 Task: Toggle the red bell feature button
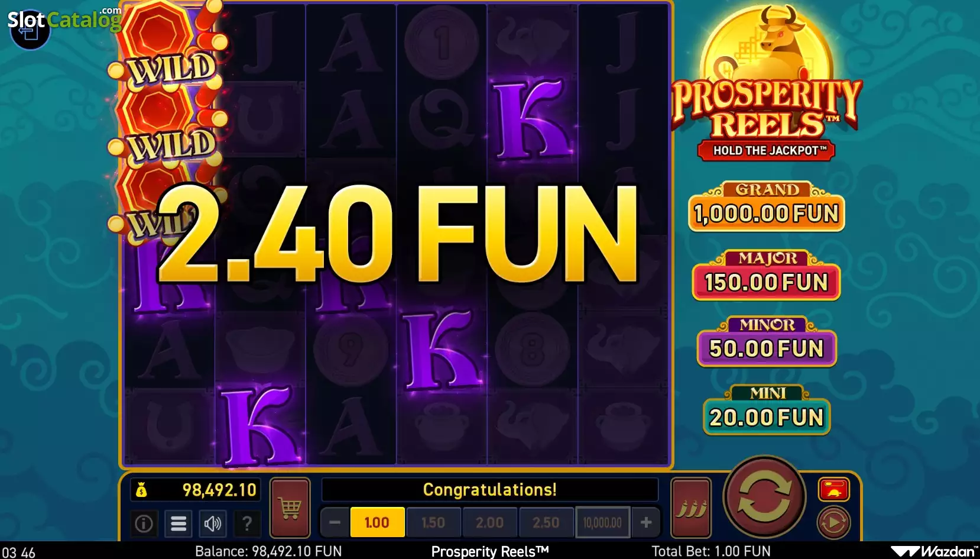coord(834,489)
